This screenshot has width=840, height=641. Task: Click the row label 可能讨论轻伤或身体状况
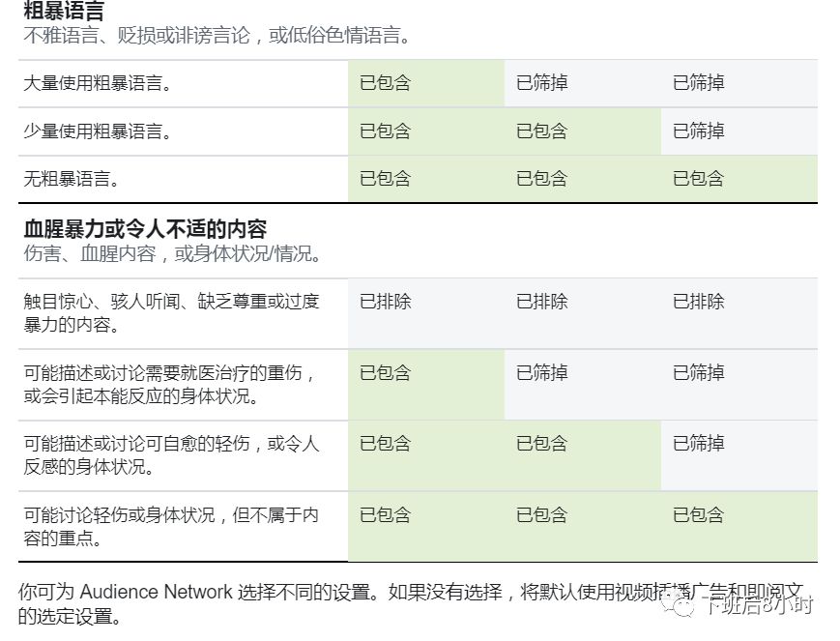point(171,526)
